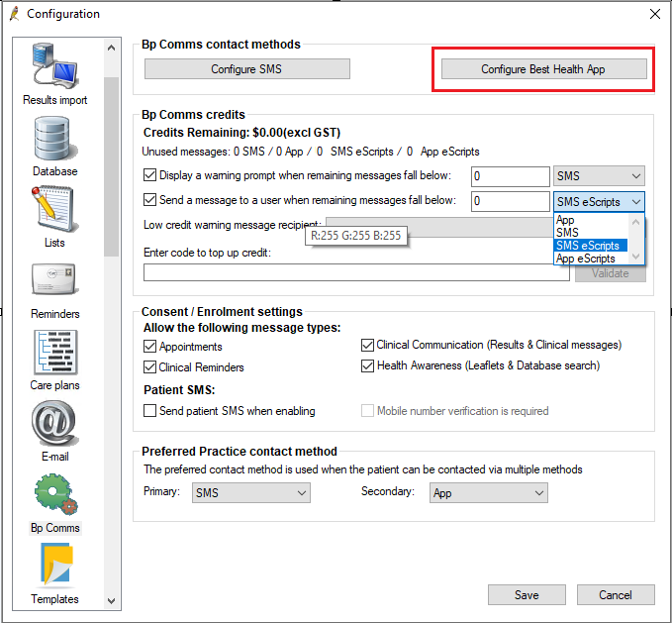Uncheck Clinical Reminders checkbox

pyautogui.click(x=149, y=367)
